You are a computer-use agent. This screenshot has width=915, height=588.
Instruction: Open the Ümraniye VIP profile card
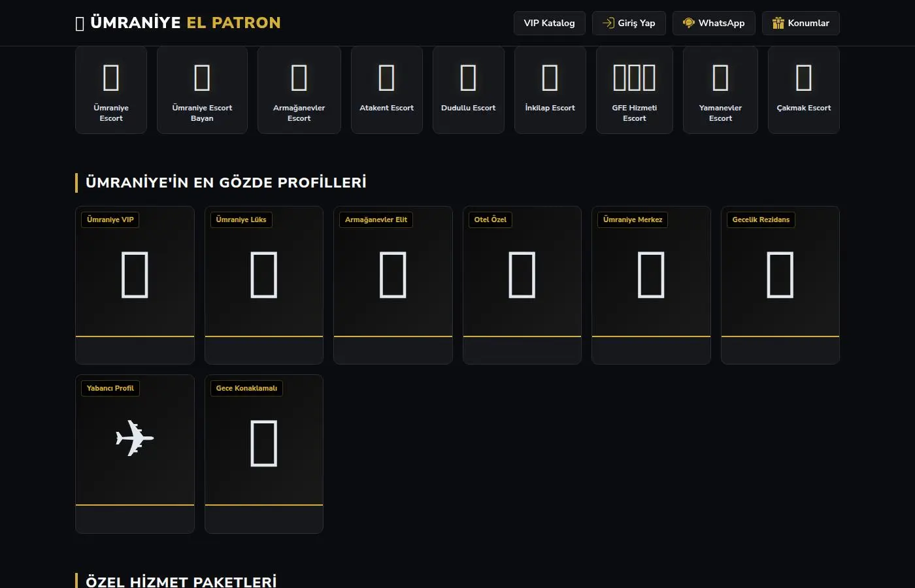135,285
